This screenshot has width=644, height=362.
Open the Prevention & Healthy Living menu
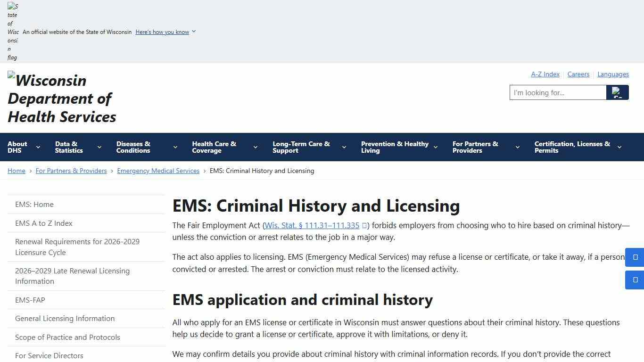click(395, 147)
